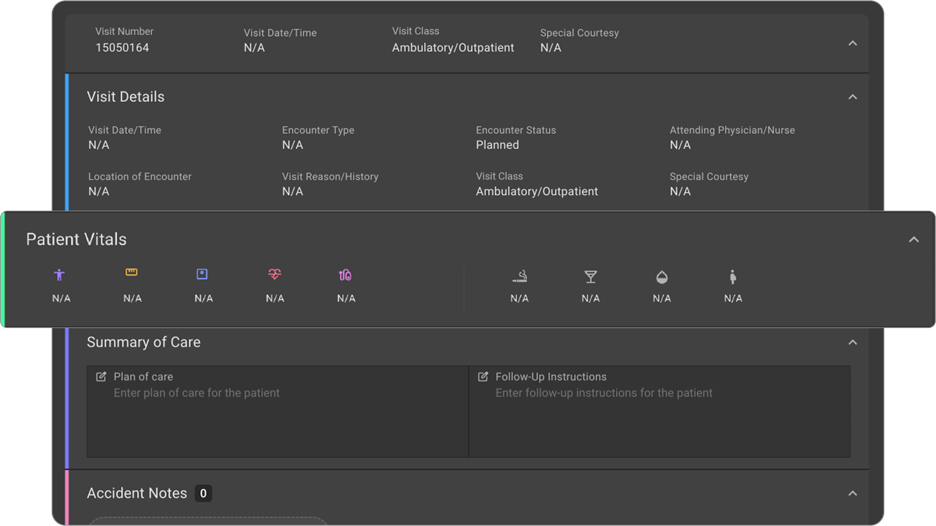This screenshot has height=526, width=936.
Task: Click the smoking cigarette status icon
Action: (519, 276)
